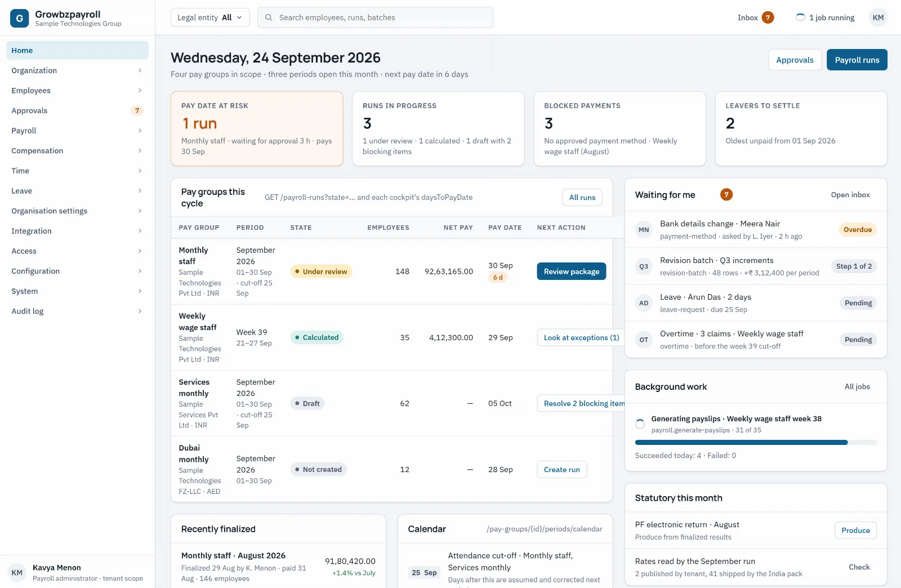Image resolution: width=901 pixels, height=588 pixels.
Task: Click the Approvals sidebar badge 7
Action: pyautogui.click(x=137, y=110)
